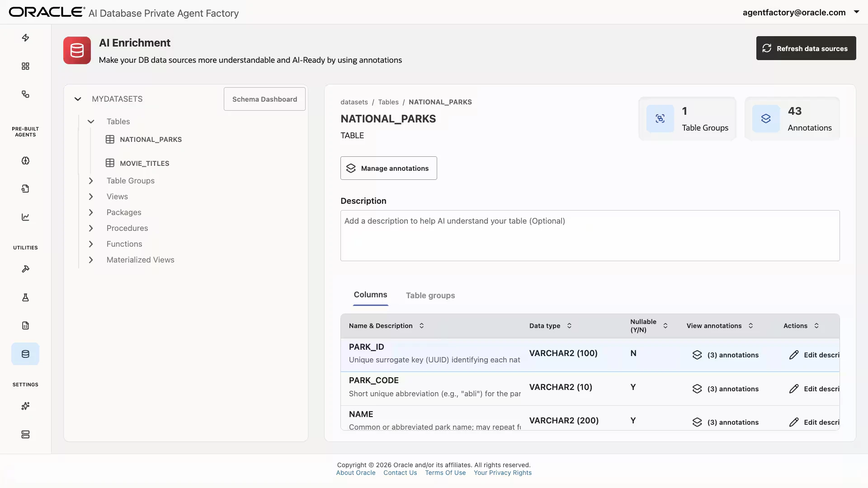Select the highlighted database icon in sidebar
The image size is (868, 488).
tap(25, 354)
